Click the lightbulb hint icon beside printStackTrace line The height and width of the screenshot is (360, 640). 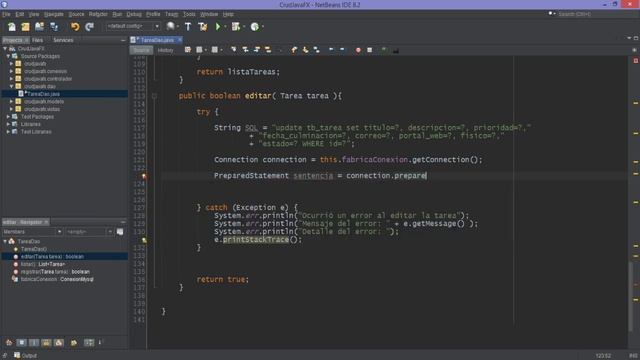pos(144,240)
